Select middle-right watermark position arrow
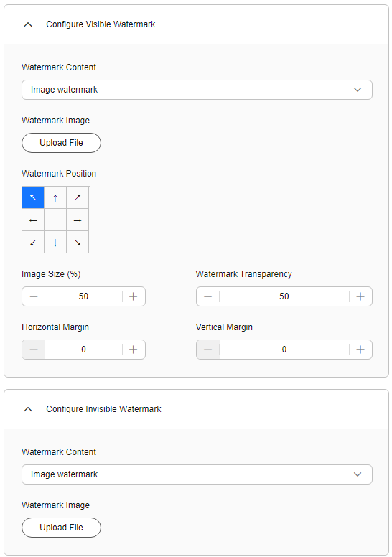 78,220
